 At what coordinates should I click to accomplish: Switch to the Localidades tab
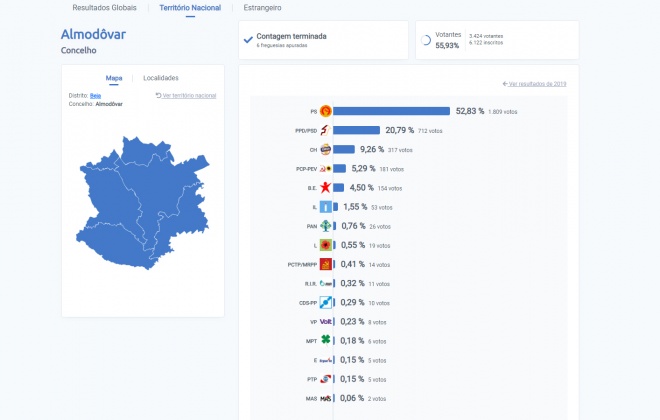coord(161,78)
